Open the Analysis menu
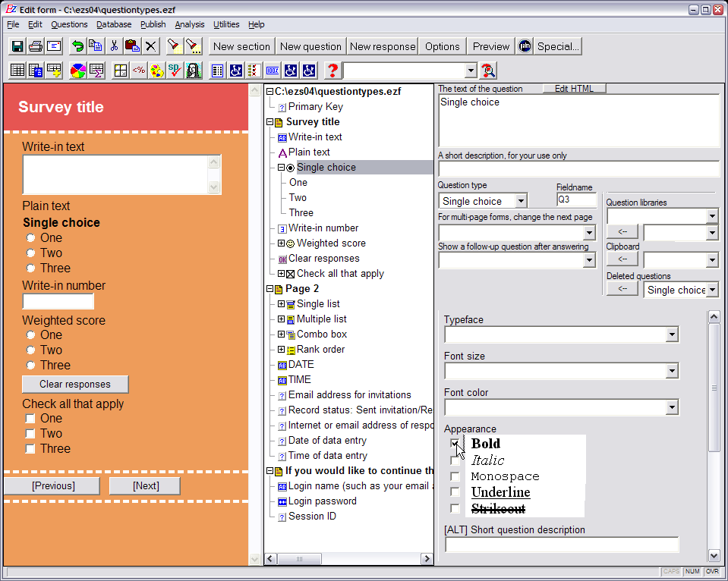The height and width of the screenshot is (581, 728). [x=189, y=24]
